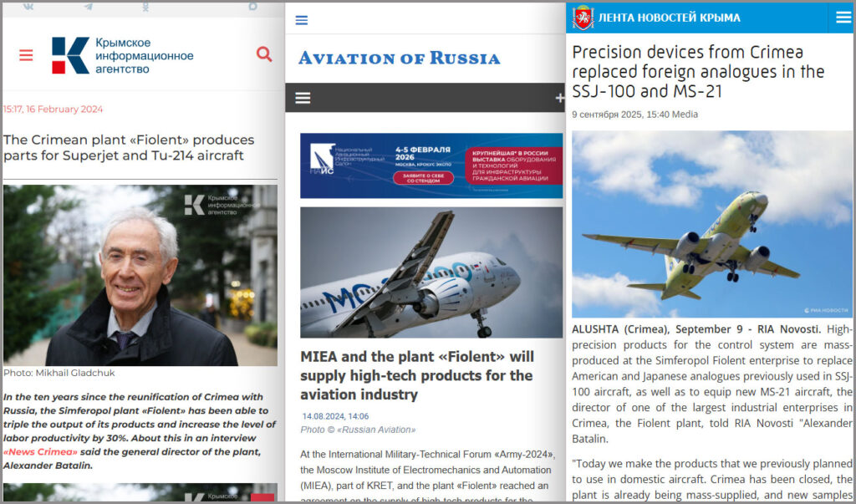The image size is (856, 504).
Task: Click the red search magnifier icon
Action: 264,54
